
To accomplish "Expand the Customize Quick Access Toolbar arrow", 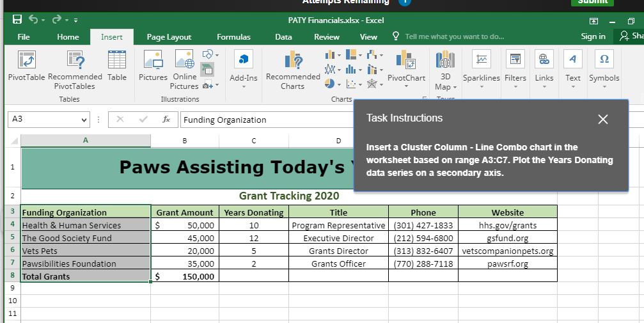I will pyautogui.click(x=76, y=20).
